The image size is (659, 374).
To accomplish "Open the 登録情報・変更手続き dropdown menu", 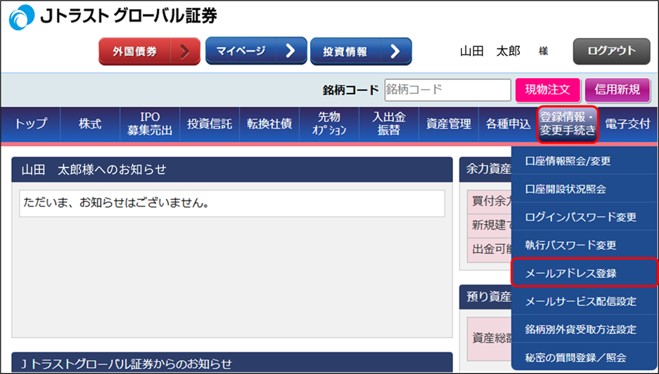I will click(568, 124).
